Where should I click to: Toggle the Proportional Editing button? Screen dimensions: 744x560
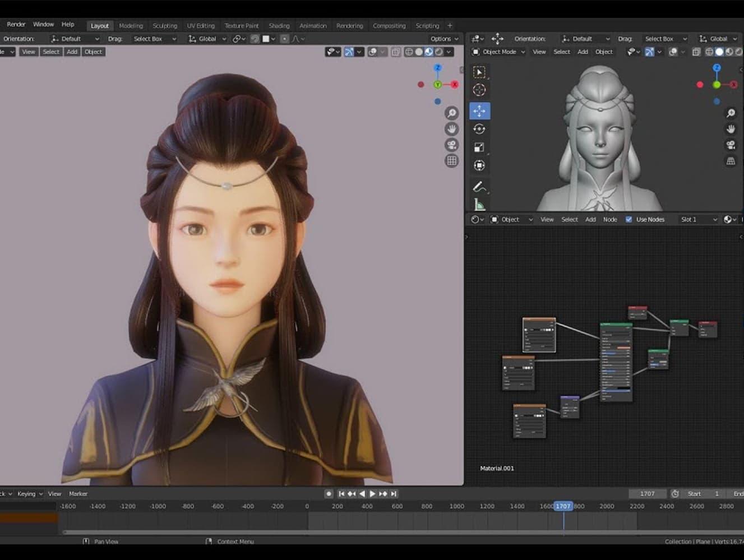click(285, 38)
